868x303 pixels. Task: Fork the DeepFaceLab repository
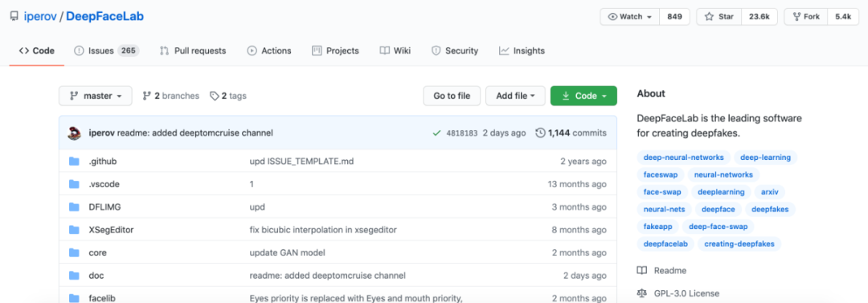[x=806, y=17]
